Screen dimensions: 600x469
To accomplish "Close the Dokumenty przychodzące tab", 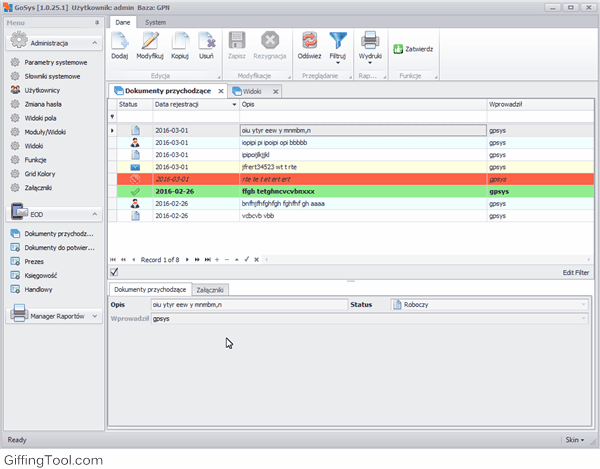I will pyautogui.click(x=221, y=91).
